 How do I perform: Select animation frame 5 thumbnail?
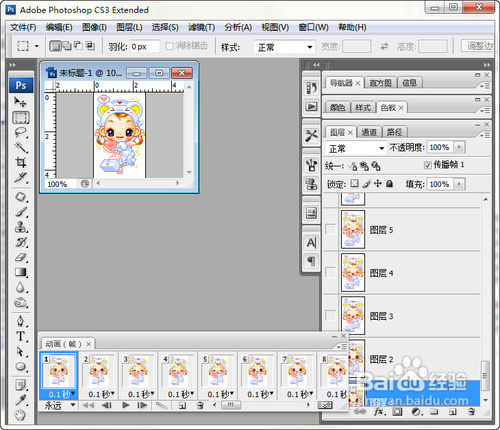tap(217, 371)
